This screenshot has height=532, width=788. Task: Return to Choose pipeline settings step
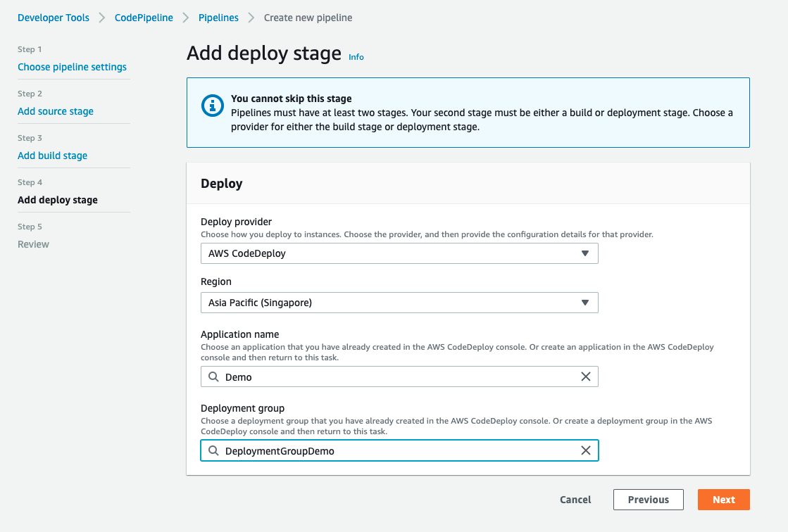pyautogui.click(x=72, y=67)
